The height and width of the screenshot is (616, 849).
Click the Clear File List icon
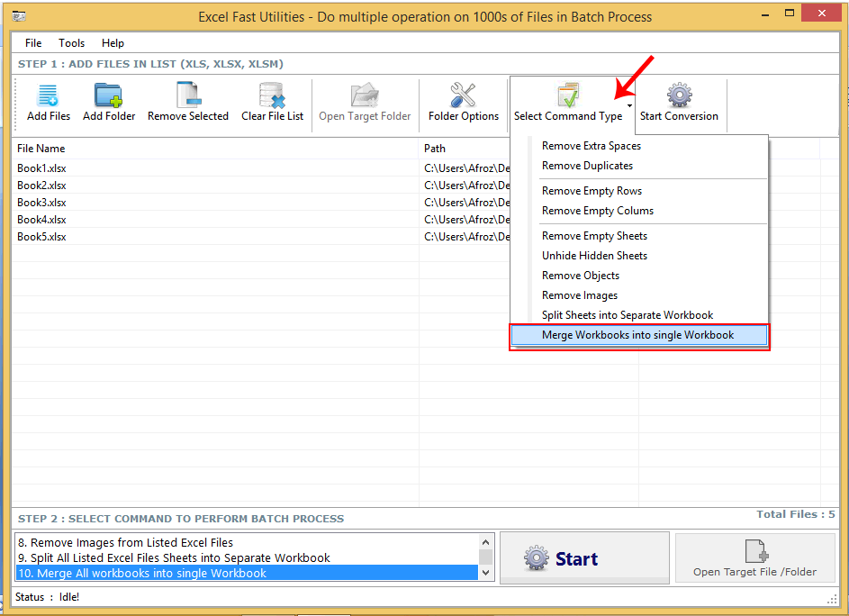(271, 95)
